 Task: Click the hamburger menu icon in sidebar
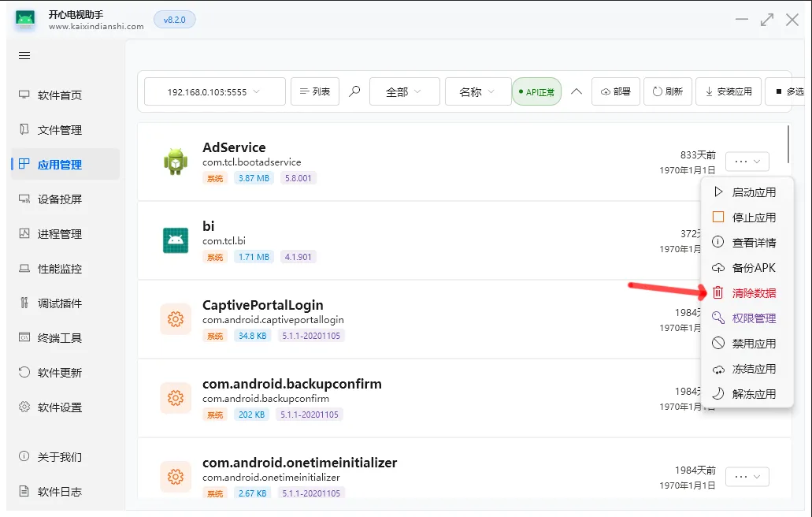pos(24,55)
